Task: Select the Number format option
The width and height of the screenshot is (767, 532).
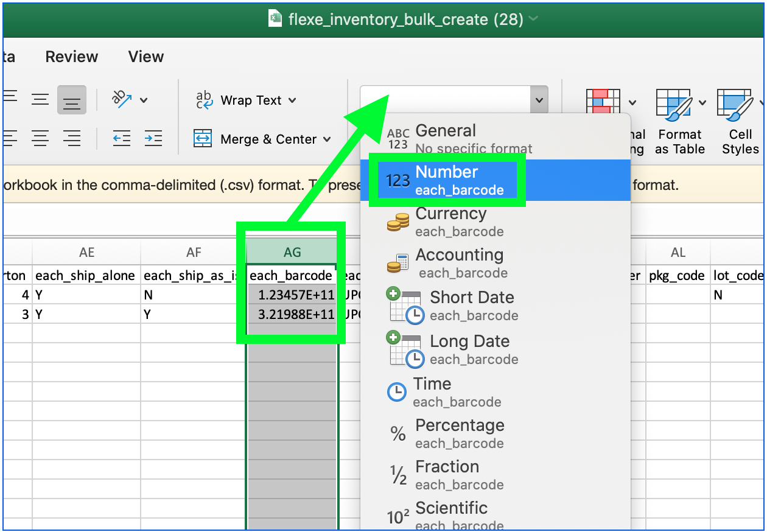Action: click(x=448, y=179)
